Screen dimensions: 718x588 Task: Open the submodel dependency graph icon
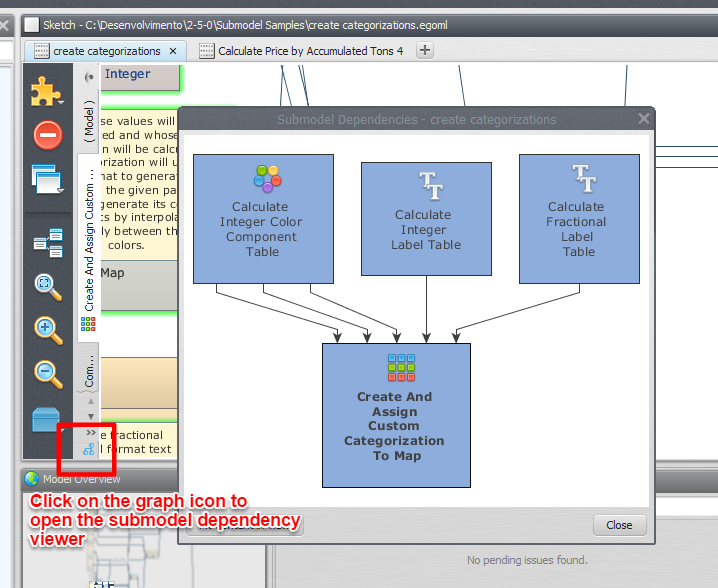pos(89,450)
